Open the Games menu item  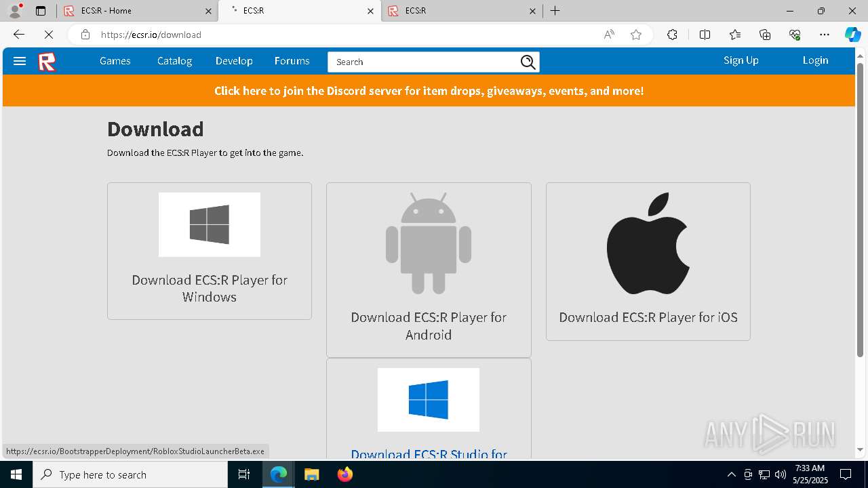tap(115, 61)
